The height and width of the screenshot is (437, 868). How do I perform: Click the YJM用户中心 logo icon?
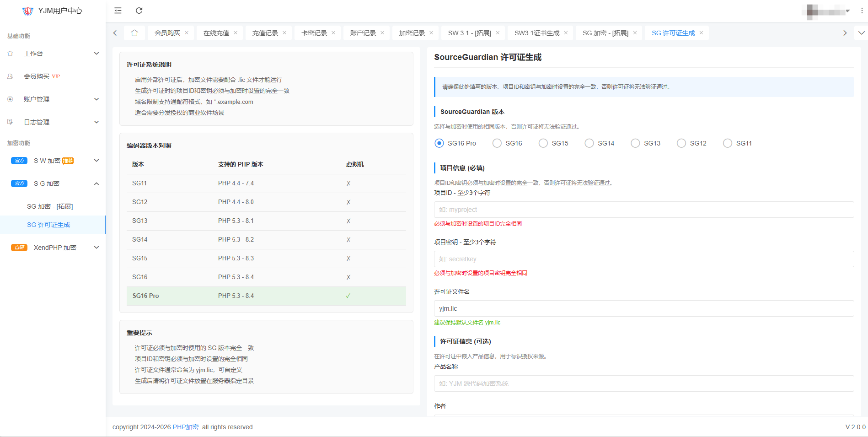pos(27,11)
